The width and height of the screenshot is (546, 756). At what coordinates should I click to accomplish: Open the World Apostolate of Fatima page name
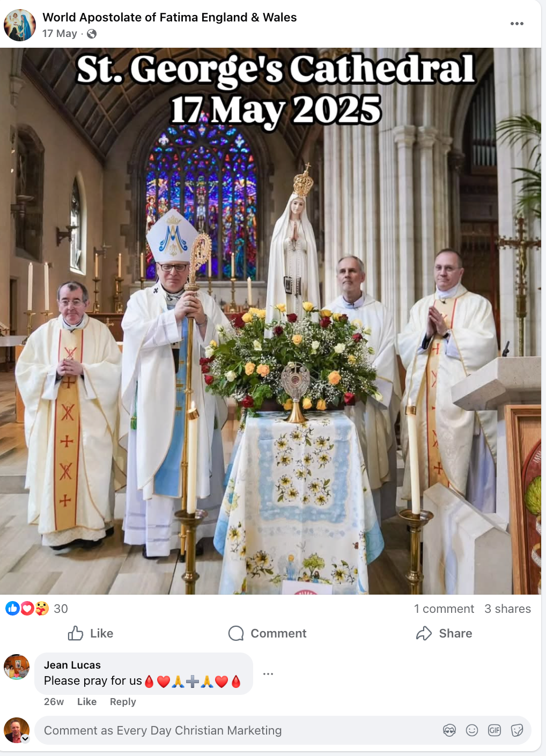(x=169, y=17)
